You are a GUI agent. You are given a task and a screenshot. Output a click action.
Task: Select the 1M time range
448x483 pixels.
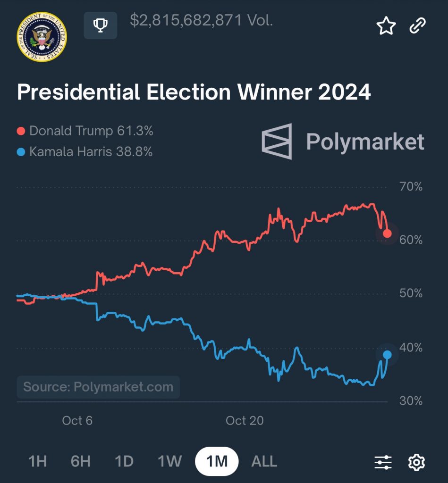tap(217, 461)
